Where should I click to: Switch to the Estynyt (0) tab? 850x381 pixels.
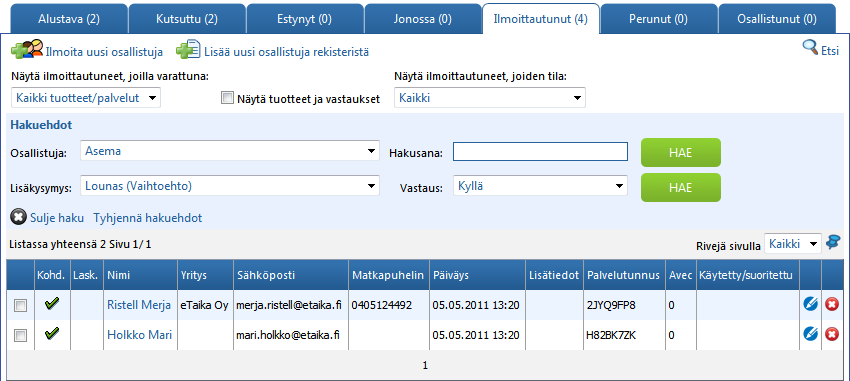pyautogui.click(x=305, y=20)
